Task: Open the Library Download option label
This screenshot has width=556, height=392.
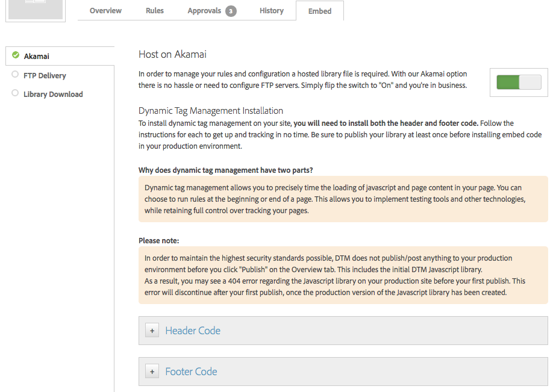Action: point(53,95)
